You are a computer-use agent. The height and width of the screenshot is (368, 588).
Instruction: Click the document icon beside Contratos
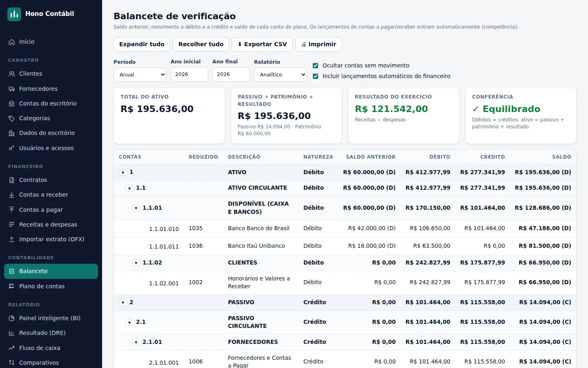click(11, 180)
